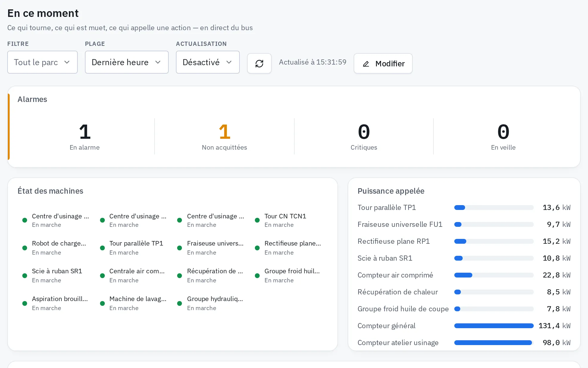Click green status dot of Machine de lavag...
Image resolution: width=588 pixels, height=368 pixels.
[102, 303]
